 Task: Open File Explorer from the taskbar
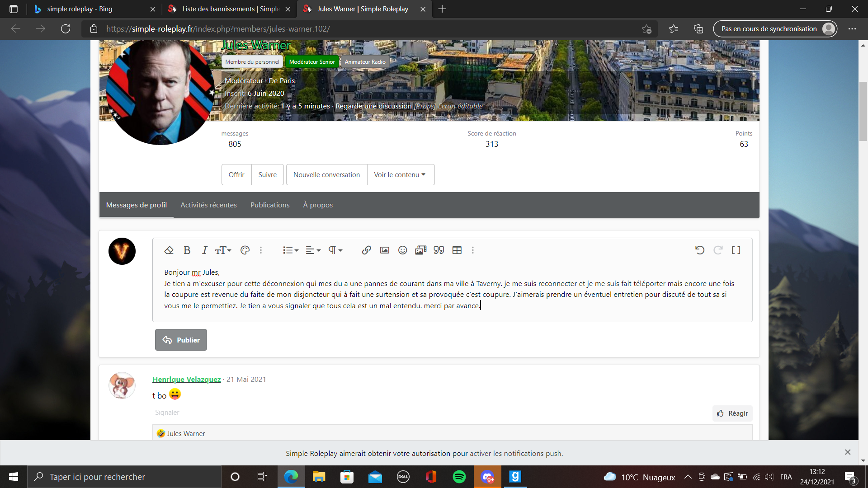tap(319, 477)
